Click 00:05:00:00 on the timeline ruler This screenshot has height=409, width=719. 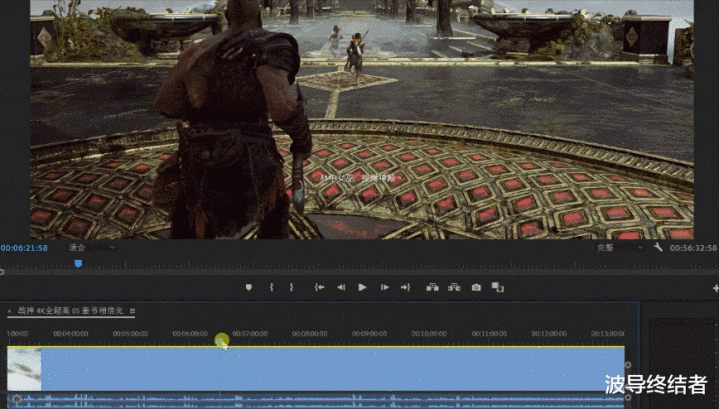[130, 334]
